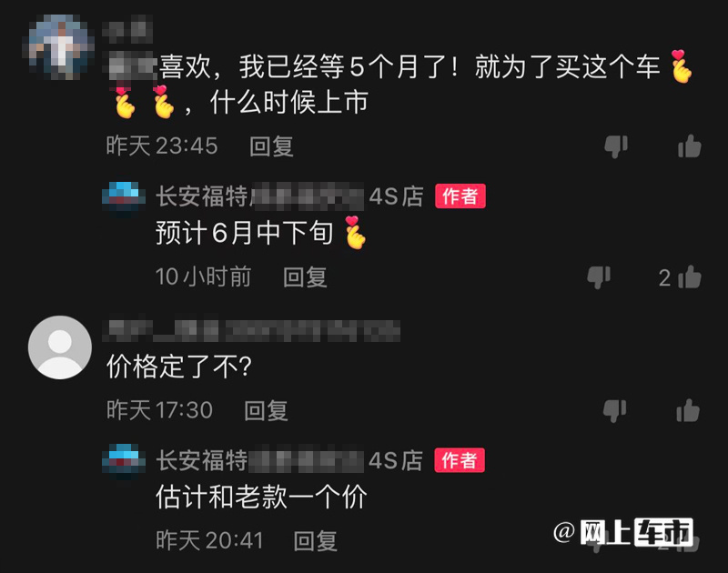Open the blurred username above 价格定了不?
The height and width of the screenshot is (573, 728).
click(x=253, y=330)
